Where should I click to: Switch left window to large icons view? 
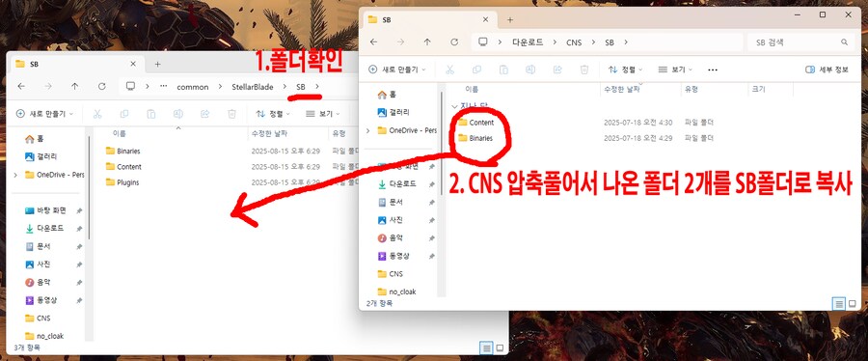500,347
